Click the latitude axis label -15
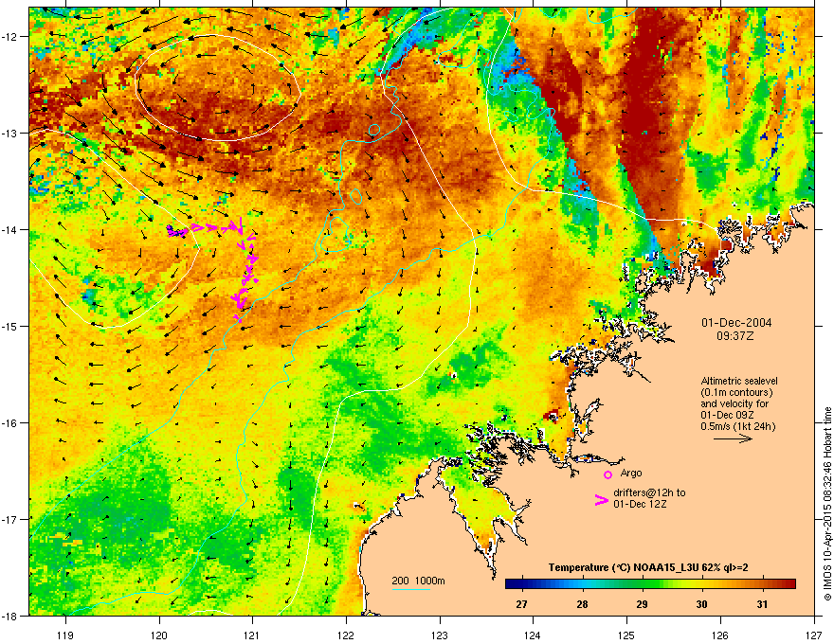 coord(9,326)
